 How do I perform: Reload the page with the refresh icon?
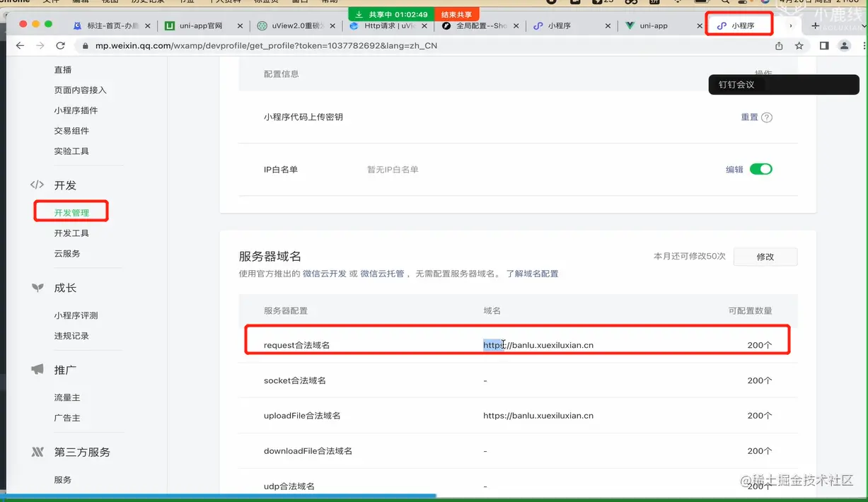tap(61, 46)
